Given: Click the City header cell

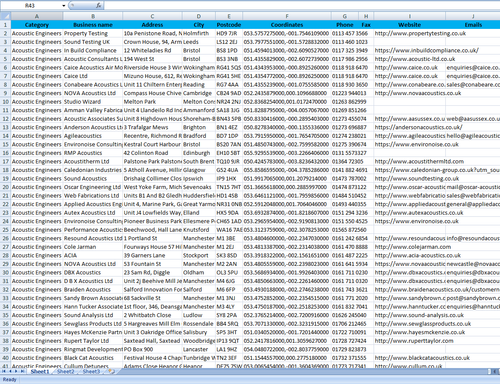Looking at the screenshot, I should coord(199,25).
